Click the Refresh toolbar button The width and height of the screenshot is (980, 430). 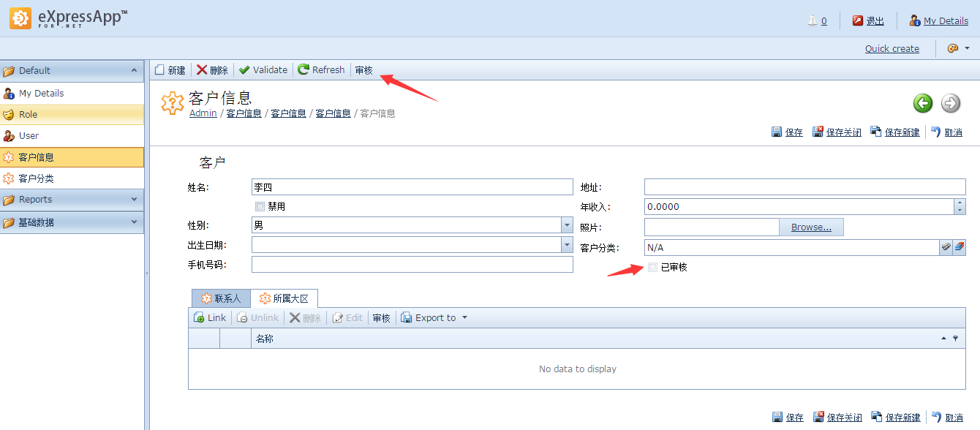pos(322,70)
